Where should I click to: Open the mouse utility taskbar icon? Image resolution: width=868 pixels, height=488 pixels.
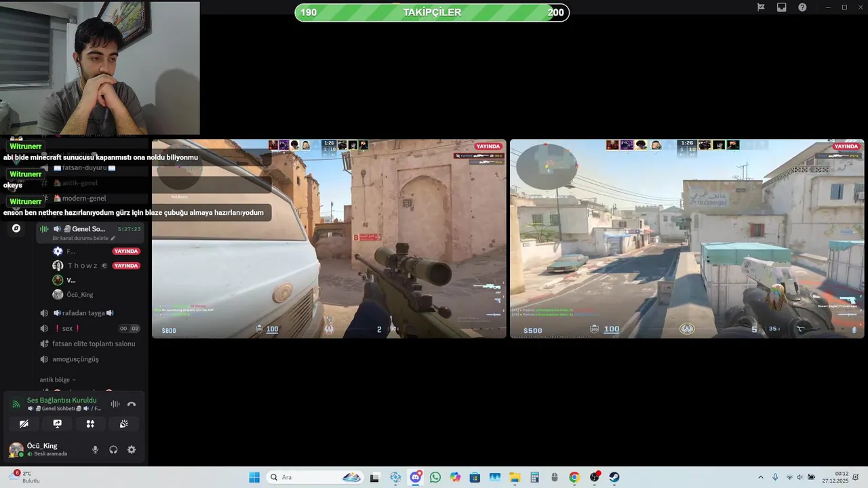(x=555, y=477)
